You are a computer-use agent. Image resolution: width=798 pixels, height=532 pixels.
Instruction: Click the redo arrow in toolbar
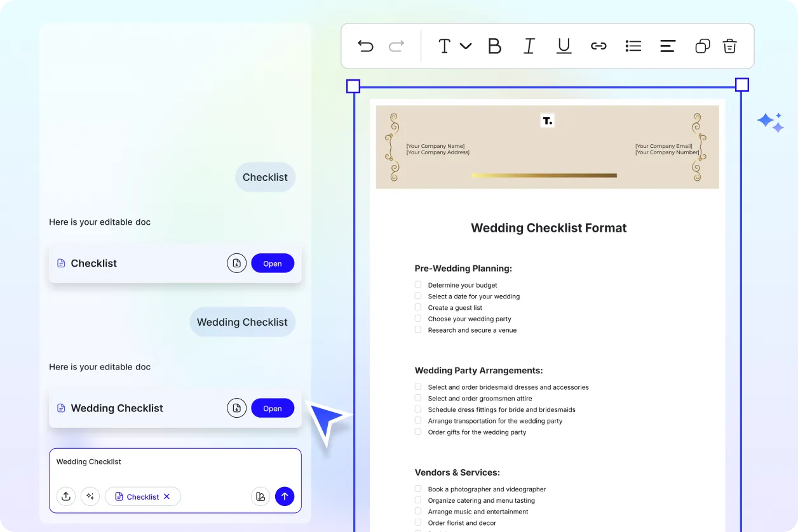pyautogui.click(x=396, y=46)
